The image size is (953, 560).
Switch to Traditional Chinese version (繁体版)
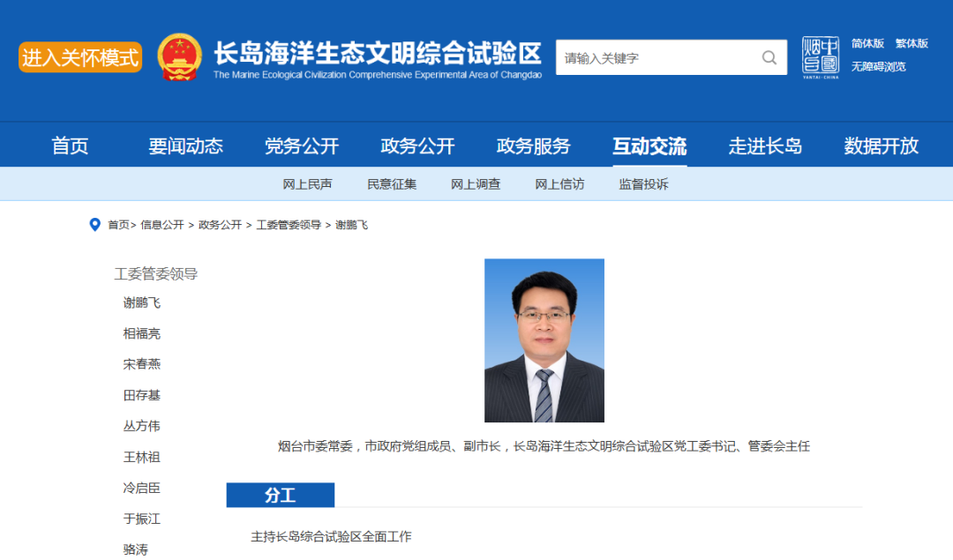(x=911, y=43)
